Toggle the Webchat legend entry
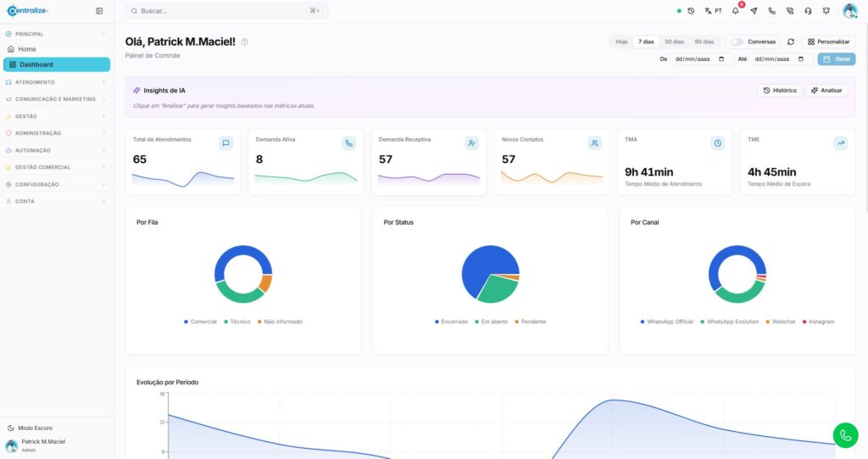Viewport: 868px width, 459px height. click(x=780, y=322)
